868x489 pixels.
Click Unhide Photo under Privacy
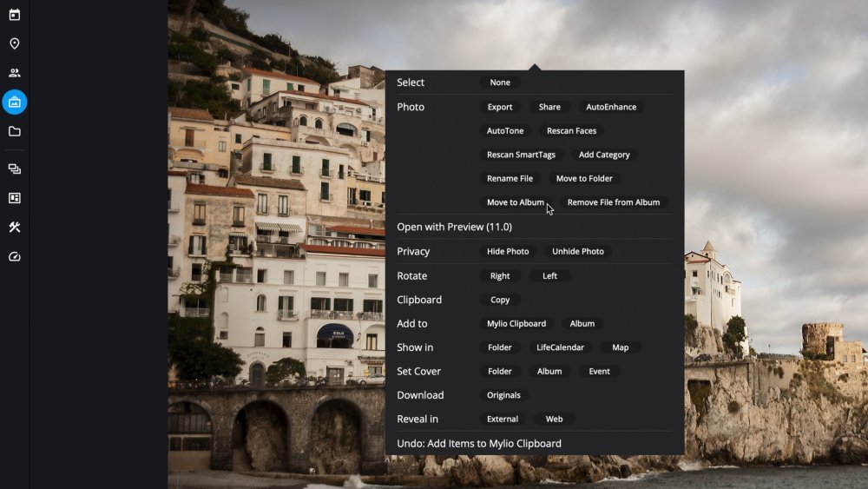point(578,251)
